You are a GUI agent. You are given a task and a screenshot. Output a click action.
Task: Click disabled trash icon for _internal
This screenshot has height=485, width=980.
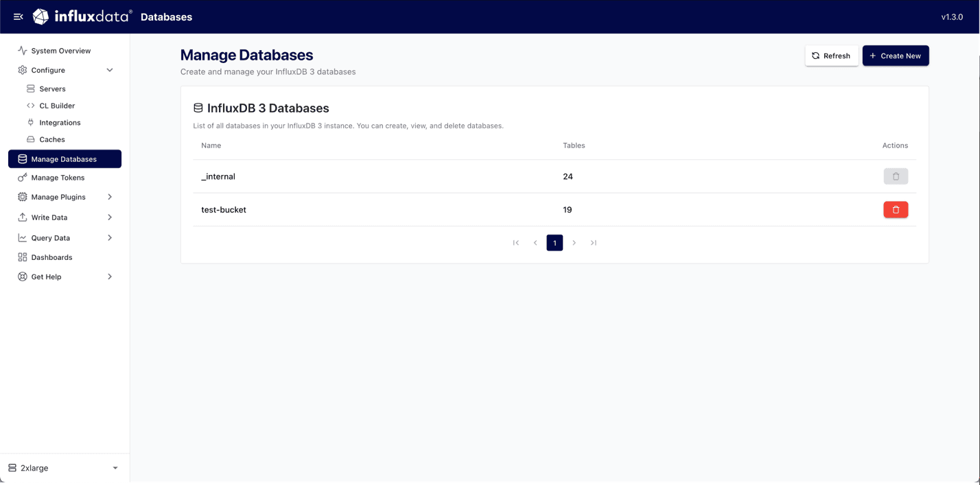[896, 176]
